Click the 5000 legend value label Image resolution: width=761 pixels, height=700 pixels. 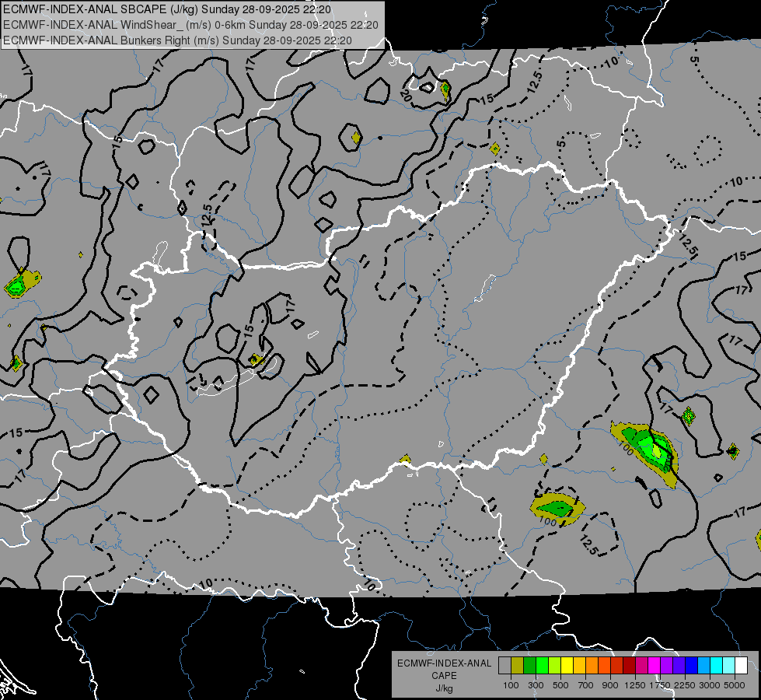click(735, 685)
